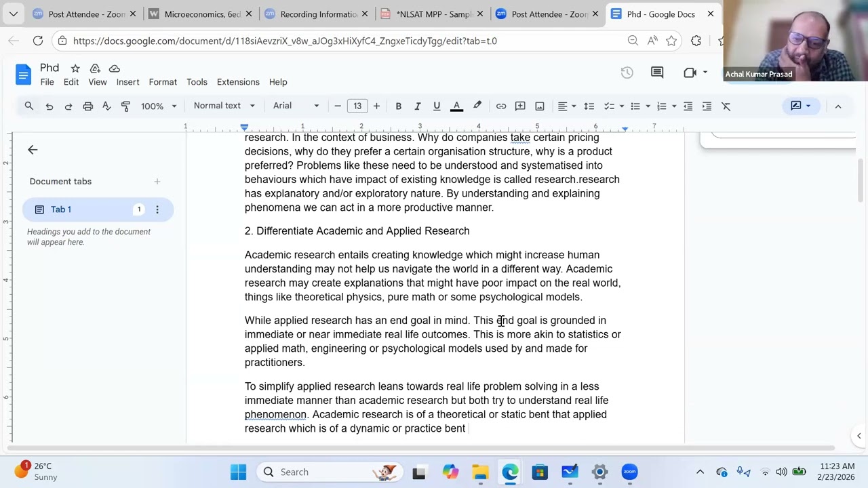This screenshot has width=868, height=488.
Task: Clear formatting from selection
Action: coord(726,106)
